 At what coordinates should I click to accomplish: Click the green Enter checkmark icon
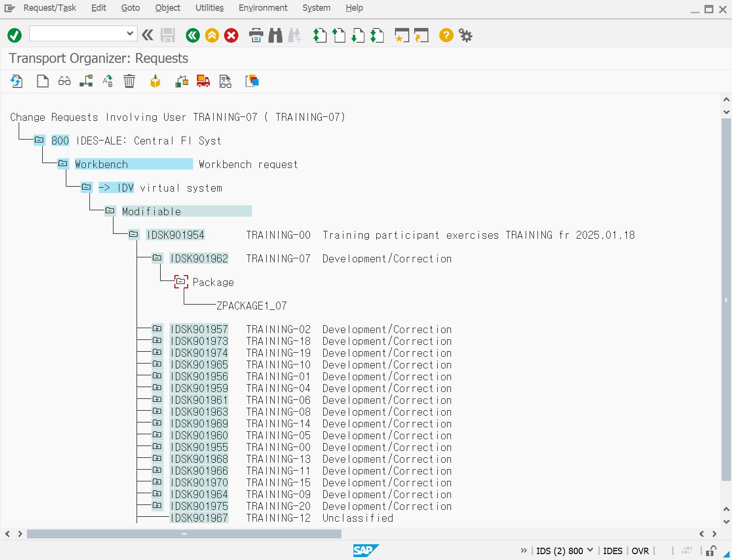15,35
